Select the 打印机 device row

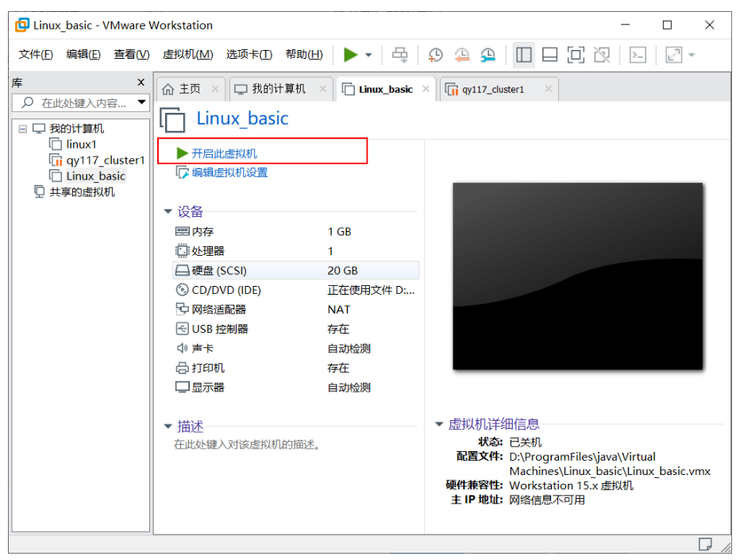(296, 368)
